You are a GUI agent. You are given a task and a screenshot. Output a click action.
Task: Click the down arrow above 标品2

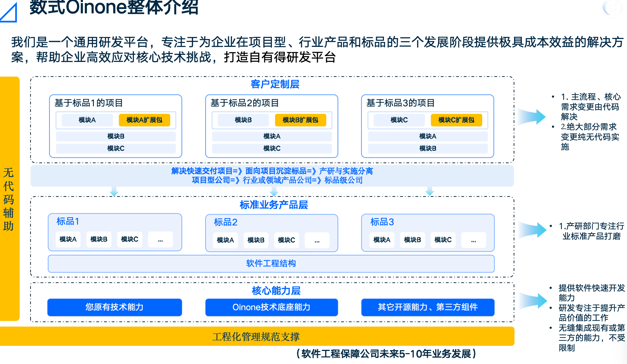274,191
